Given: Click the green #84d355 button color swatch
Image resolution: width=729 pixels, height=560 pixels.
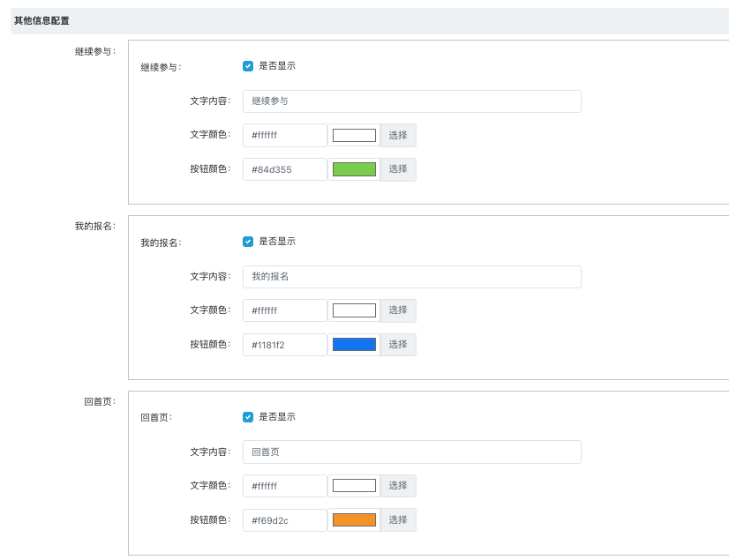Looking at the screenshot, I should click(x=354, y=169).
